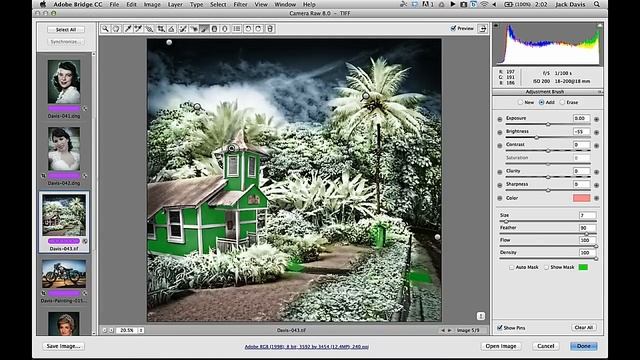Select the New brush radio button

tap(520, 102)
